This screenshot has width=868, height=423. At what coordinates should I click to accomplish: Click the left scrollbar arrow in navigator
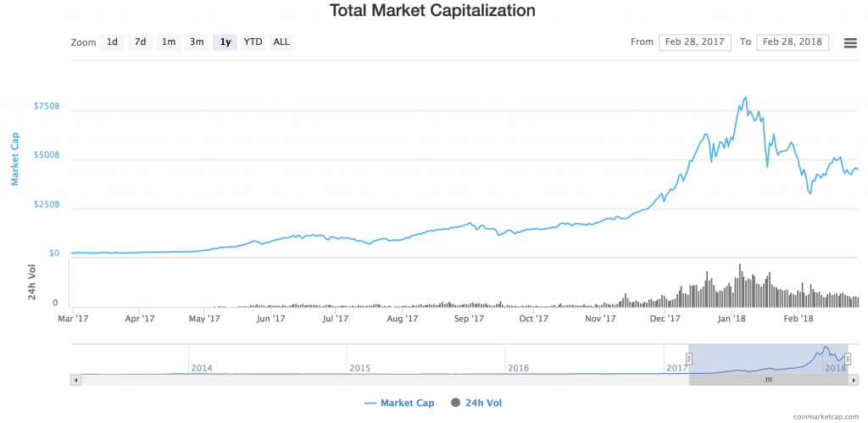coord(76,380)
